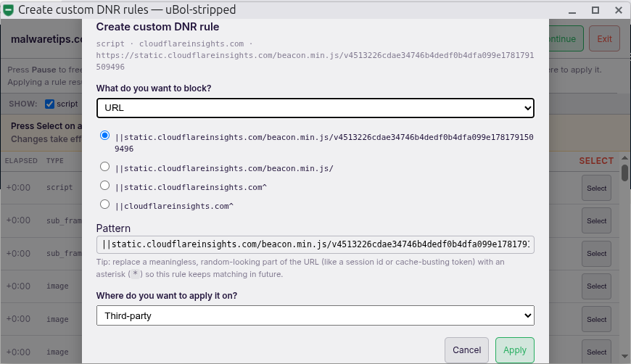Choose the ||static.cloudflareinsights.com/beacon.min.js/ radio option
Screen dimensions: 631x364
[x=104, y=167]
